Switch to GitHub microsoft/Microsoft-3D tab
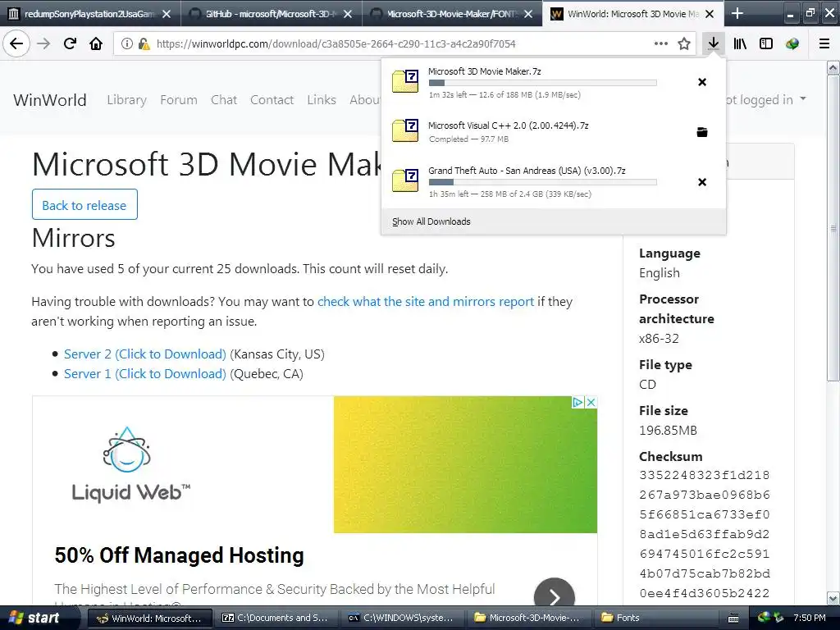This screenshot has width=840, height=630. 271,14
